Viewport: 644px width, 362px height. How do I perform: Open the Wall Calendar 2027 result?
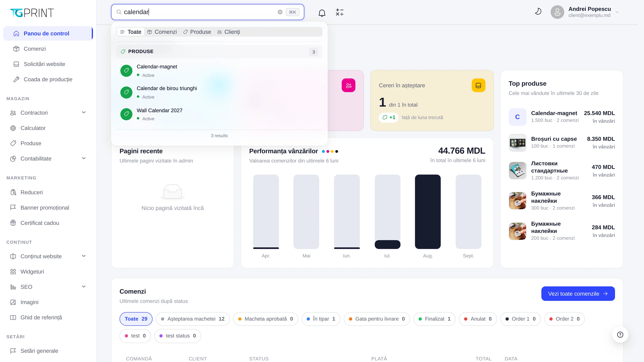(x=219, y=114)
